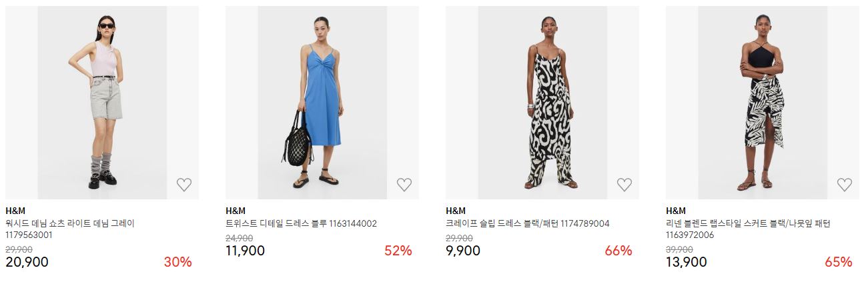Image resolution: width=868 pixels, height=286 pixels.
Task: Select H&M brand label above crepe dress
Action: click(454, 211)
